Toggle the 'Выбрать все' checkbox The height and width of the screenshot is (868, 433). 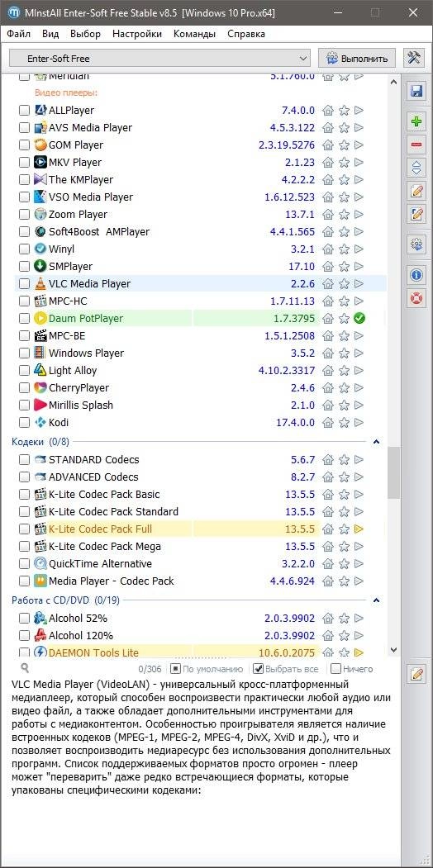258,669
